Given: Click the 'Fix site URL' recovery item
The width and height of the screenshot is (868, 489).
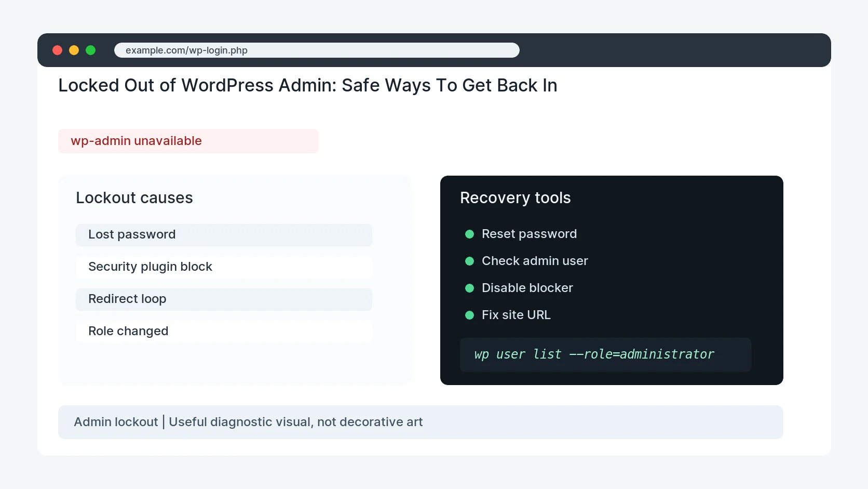Looking at the screenshot, I should coord(516,315).
